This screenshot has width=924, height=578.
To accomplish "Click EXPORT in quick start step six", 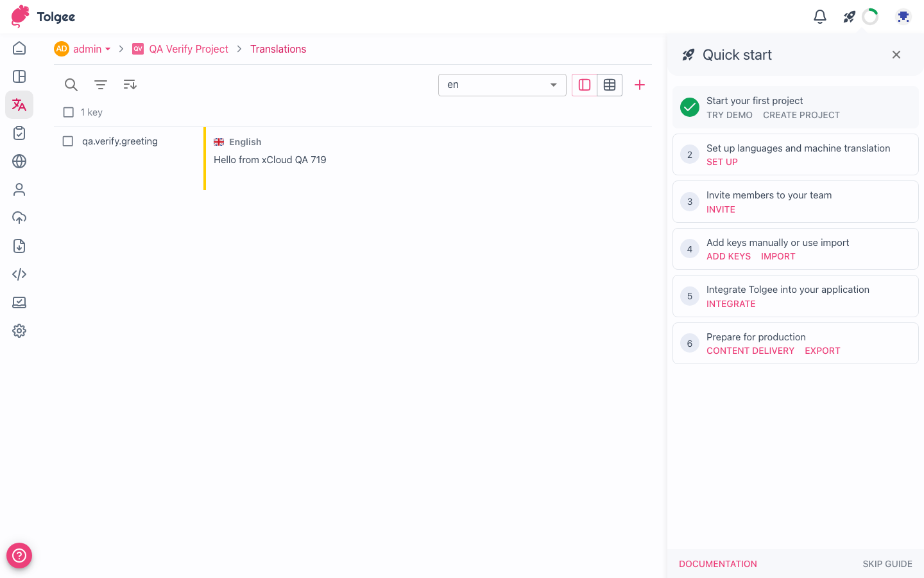I will pos(822,351).
